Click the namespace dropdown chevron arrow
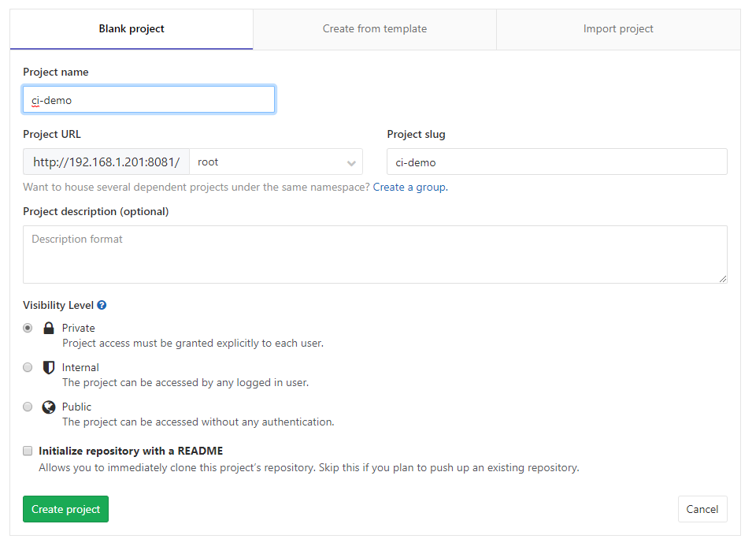Screen dimensions: 756x550 pyautogui.click(x=351, y=163)
